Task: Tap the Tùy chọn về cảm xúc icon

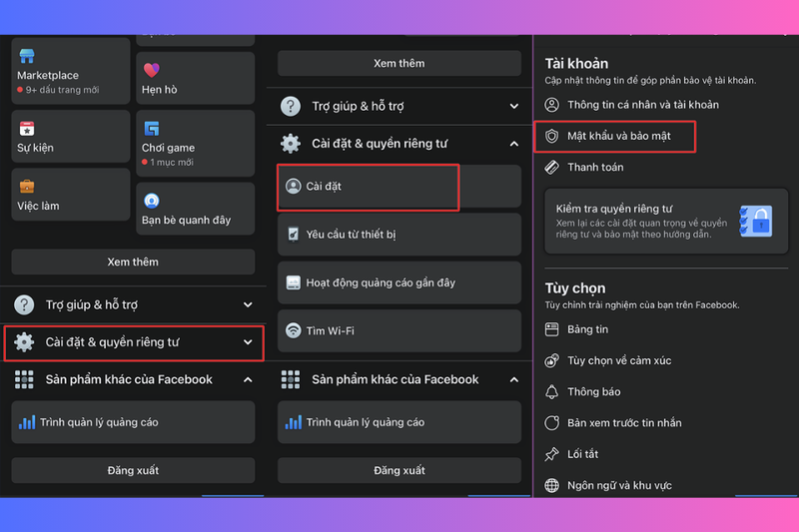Action: pyautogui.click(x=552, y=360)
